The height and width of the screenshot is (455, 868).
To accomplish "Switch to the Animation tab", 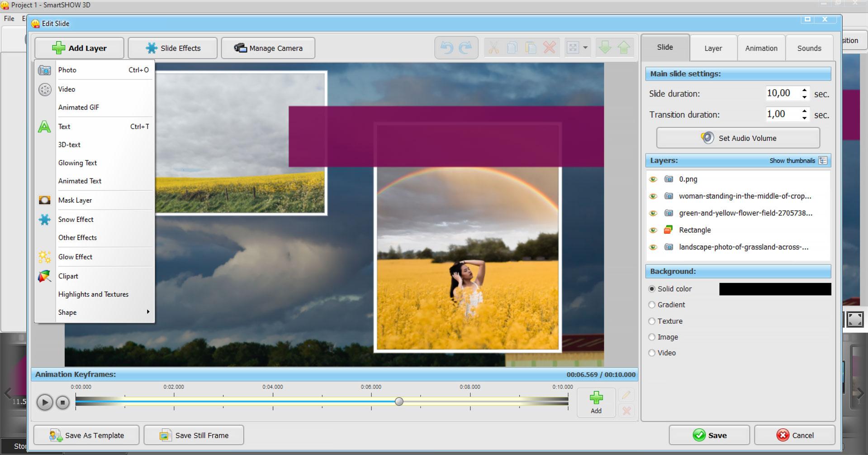I will (x=761, y=48).
